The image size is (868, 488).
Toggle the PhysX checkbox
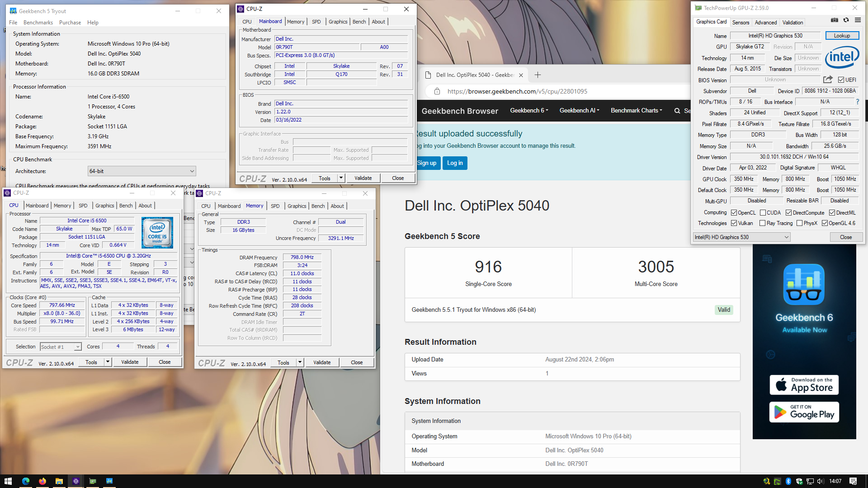pyautogui.click(x=799, y=223)
